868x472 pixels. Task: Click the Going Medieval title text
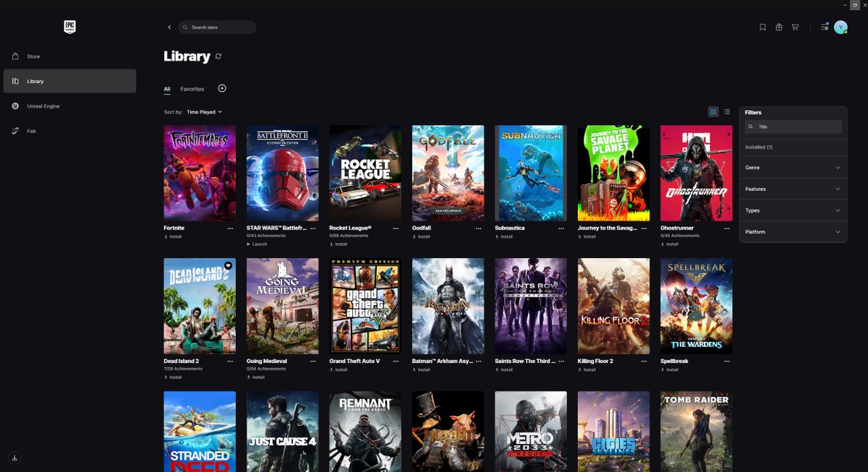tap(267, 361)
